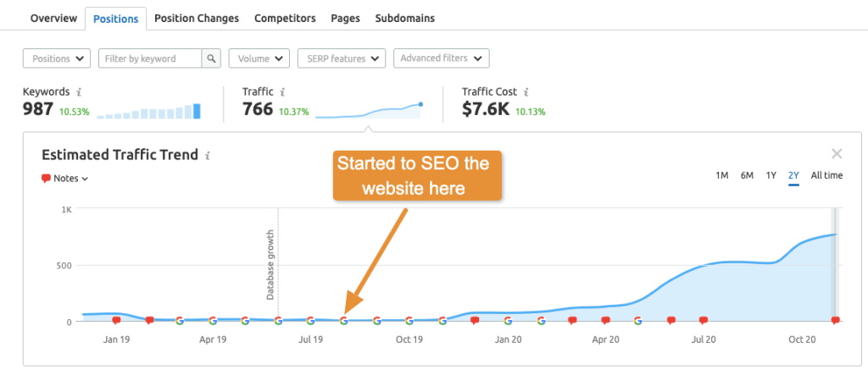Click the red note marker near Jan 19
This screenshot has height=370, width=868.
point(116,320)
